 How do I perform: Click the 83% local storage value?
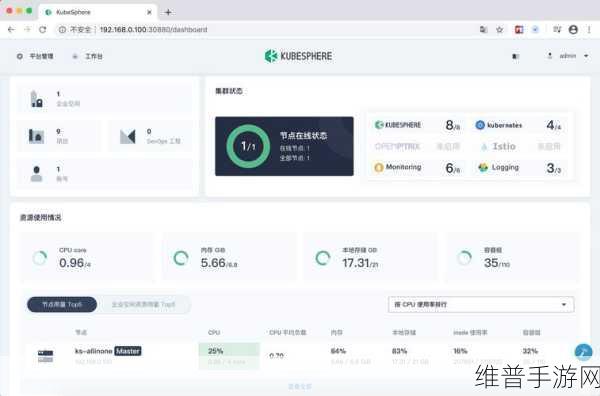coord(399,351)
